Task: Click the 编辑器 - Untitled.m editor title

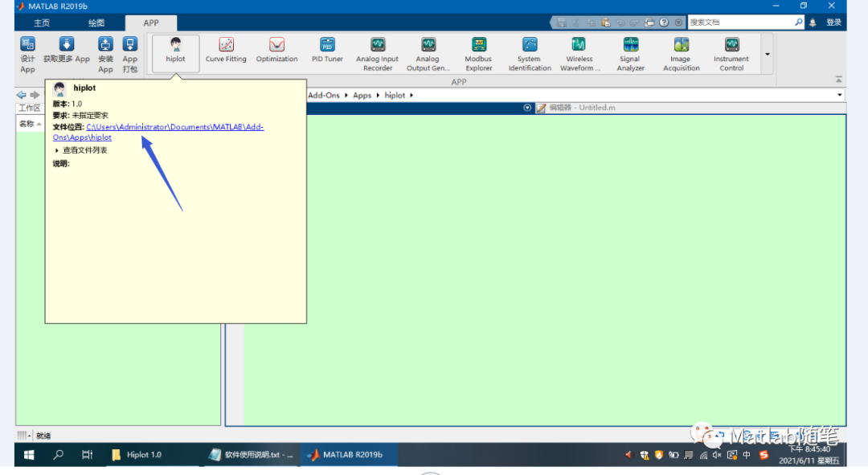Action: tap(582, 108)
